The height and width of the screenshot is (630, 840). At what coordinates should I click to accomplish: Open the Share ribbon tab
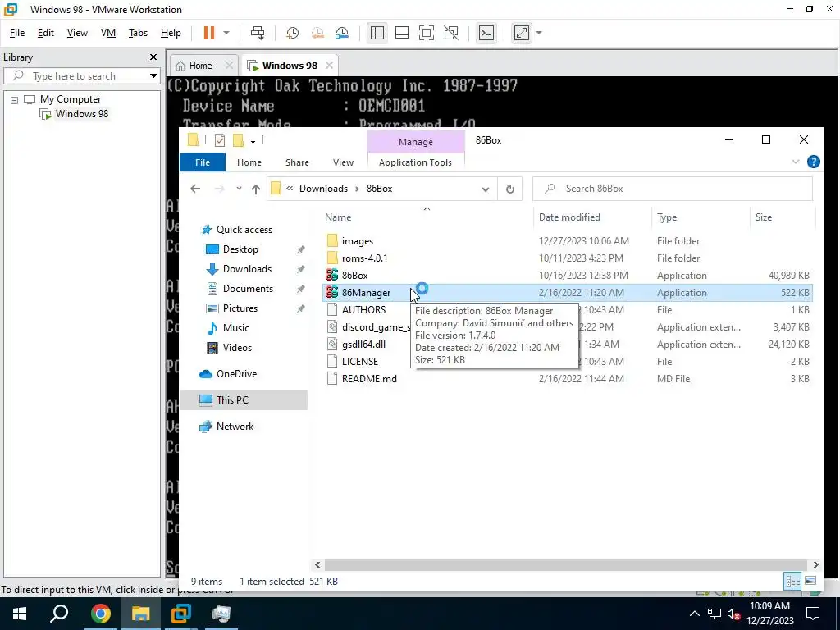[x=297, y=162]
